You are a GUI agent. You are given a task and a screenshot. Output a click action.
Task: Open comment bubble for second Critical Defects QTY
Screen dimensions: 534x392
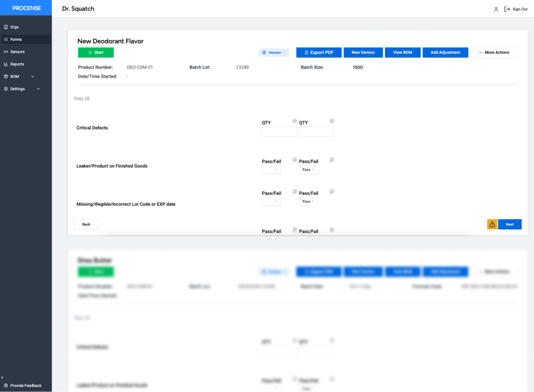click(x=332, y=121)
